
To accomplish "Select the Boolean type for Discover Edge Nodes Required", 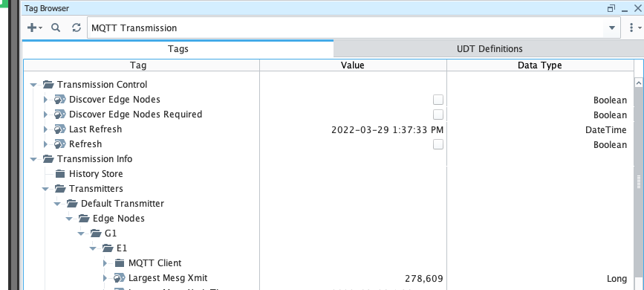I will point(610,115).
